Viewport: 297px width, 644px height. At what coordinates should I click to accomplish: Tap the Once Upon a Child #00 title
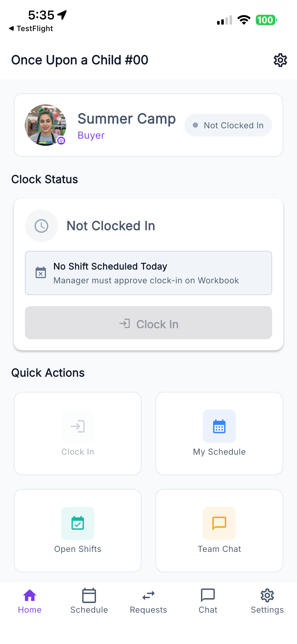[x=80, y=60]
